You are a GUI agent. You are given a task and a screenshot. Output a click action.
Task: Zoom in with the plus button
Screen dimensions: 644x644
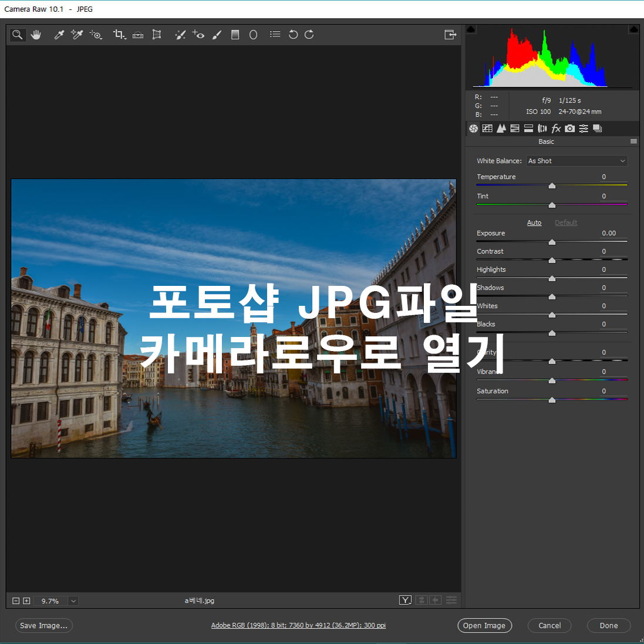coord(26,601)
